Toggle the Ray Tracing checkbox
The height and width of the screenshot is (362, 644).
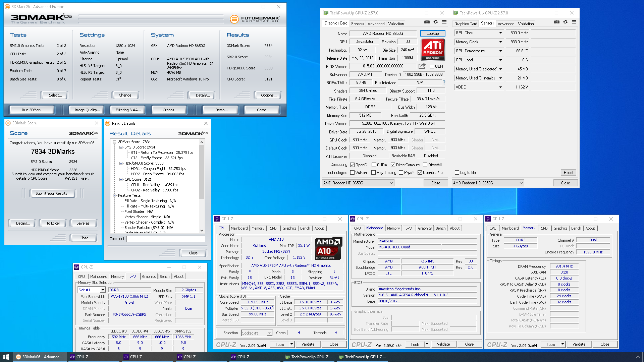(x=374, y=173)
